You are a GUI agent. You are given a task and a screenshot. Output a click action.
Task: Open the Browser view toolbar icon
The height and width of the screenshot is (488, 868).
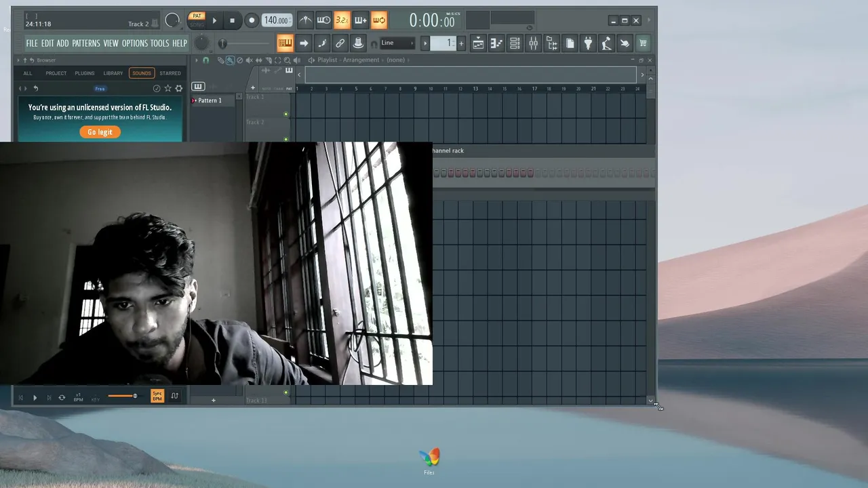551,43
